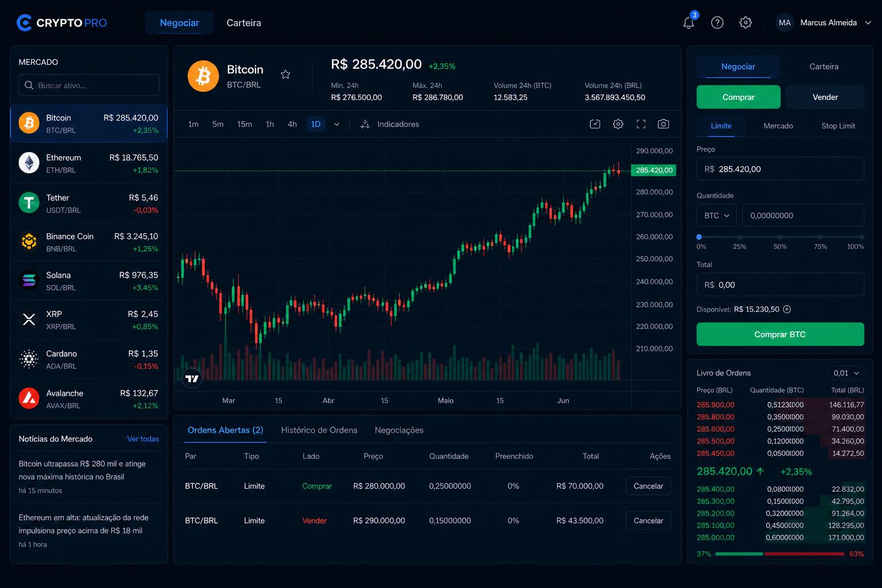Viewport: 882px width, 588px height.
Task: Open Ver todas news link
Action: coord(143,439)
